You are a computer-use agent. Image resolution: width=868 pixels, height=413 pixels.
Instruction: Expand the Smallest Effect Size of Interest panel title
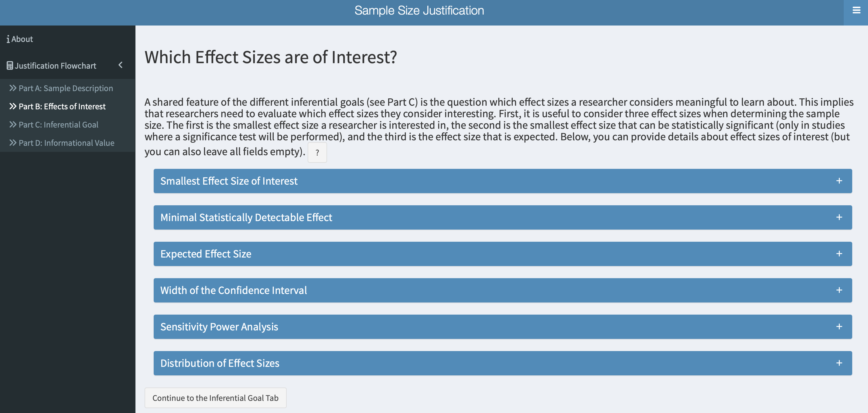point(229,181)
